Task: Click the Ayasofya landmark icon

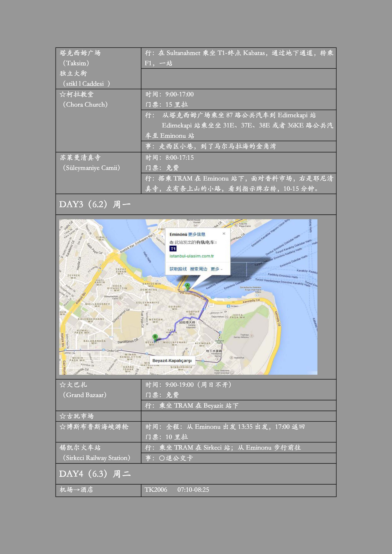Action: pos(231,358)
